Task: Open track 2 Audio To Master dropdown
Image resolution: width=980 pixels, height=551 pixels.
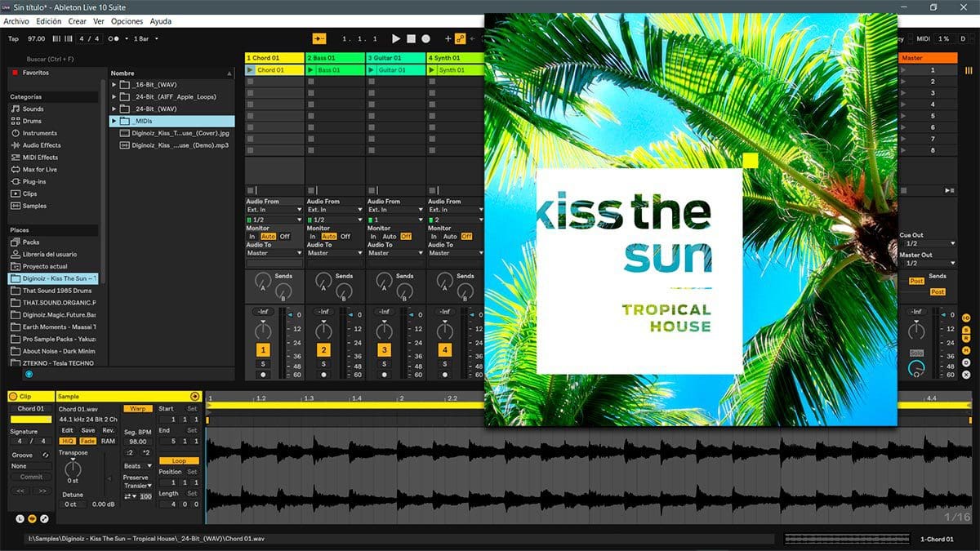Action: tap(334, 253)
